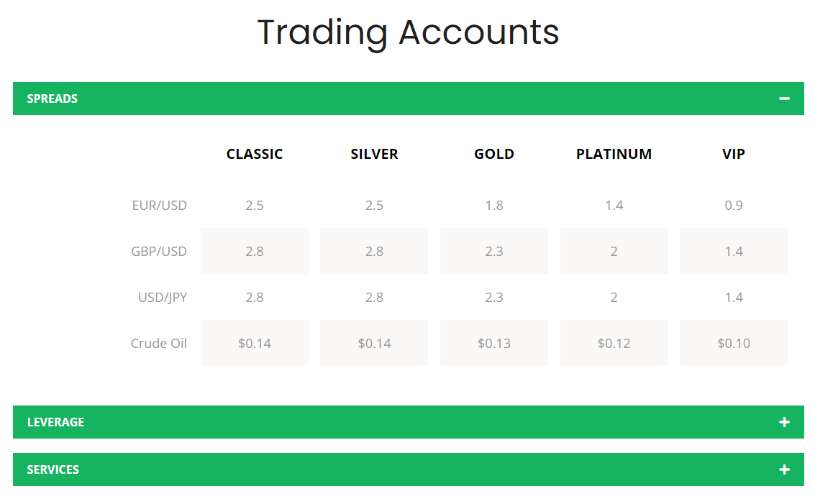The image size is (833, 504).
Task: Select the VIP account column header
Action: (x=734, y=154)
